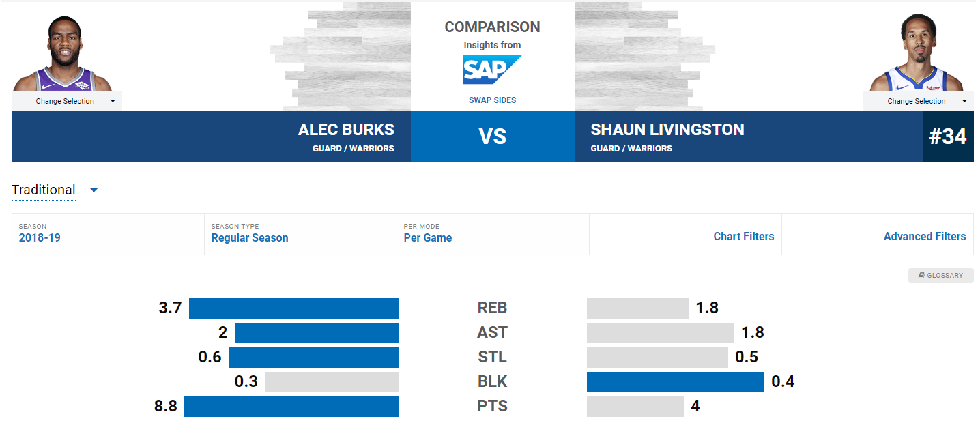Viewport: 980px width, 434px height.
Task: Click the SWAP SIDES link
Action: (492, 100)
